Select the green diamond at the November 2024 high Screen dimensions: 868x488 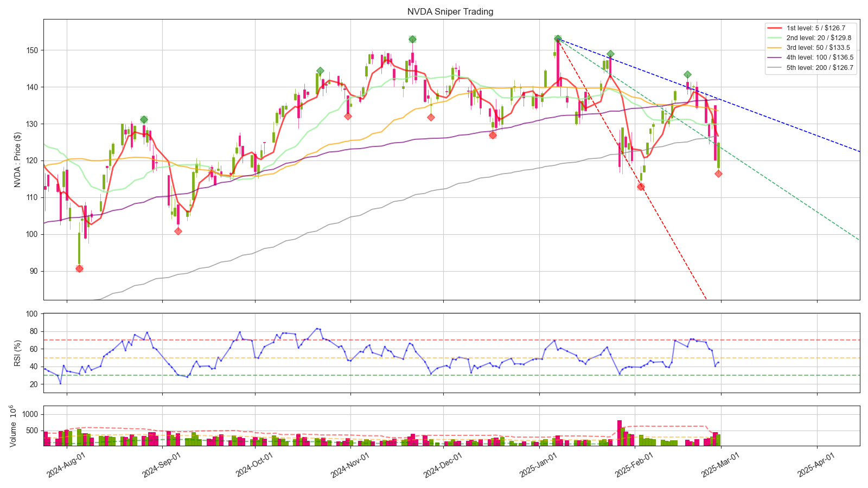coord(412,39)
